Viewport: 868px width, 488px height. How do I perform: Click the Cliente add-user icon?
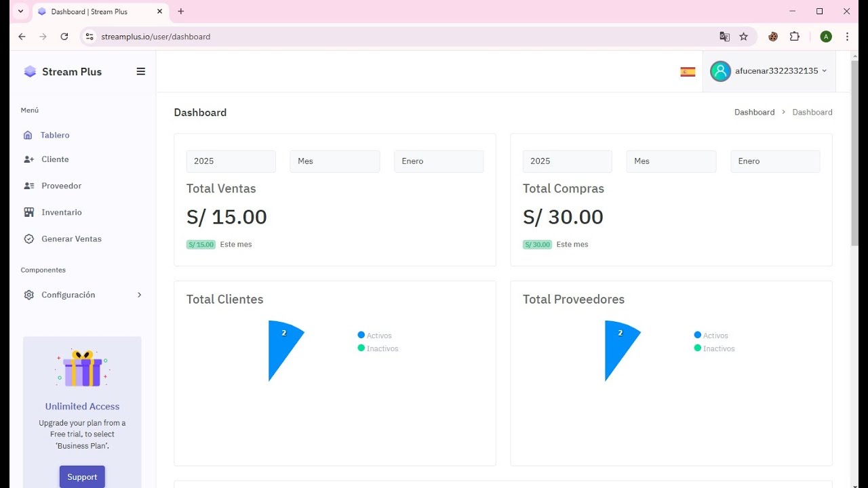[28, 159]
